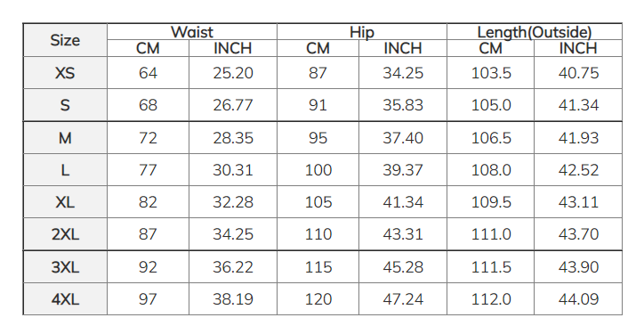Click the Length(Outside) header cell
The width and height of the screenshot is (644, 334).
click(x=535, y=32)
